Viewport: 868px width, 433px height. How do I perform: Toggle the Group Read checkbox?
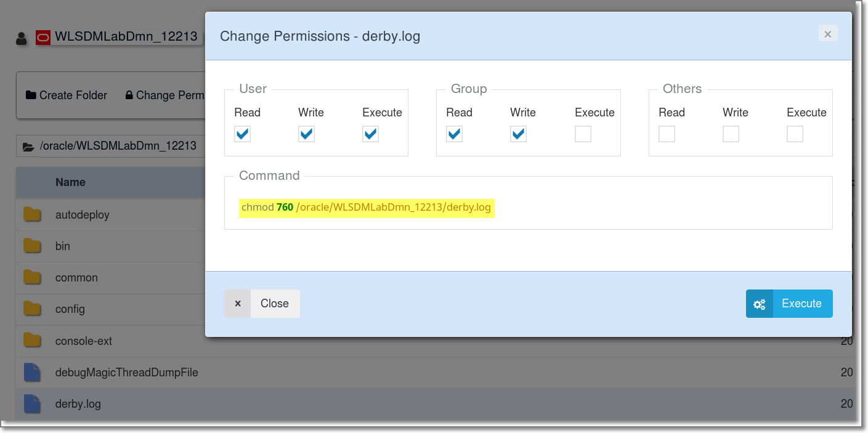point(455,134)
